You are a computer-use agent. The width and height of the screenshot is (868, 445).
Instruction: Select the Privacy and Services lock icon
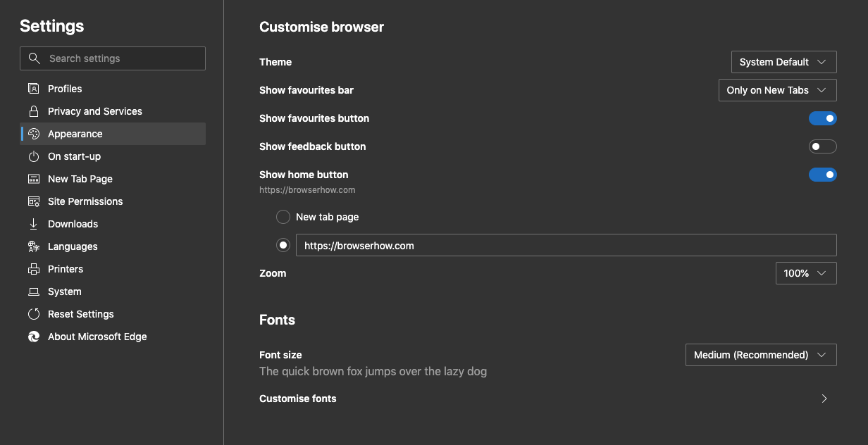34,111
